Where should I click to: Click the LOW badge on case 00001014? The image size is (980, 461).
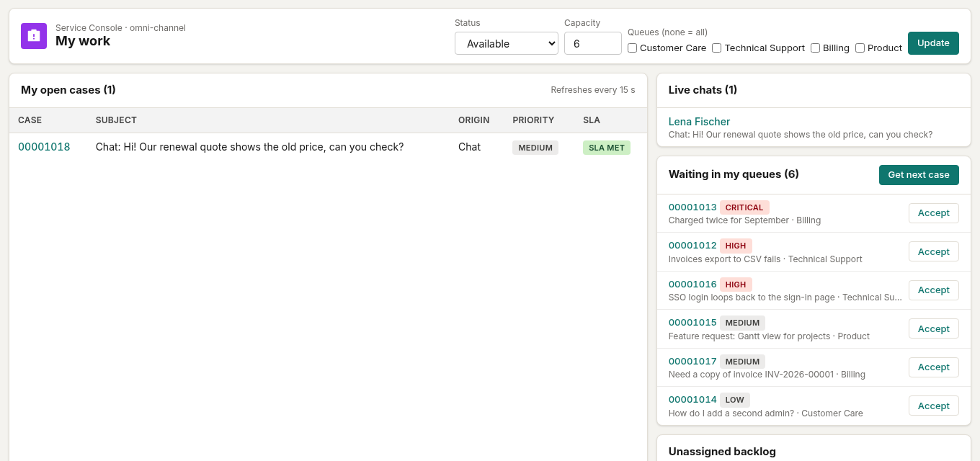[x=735, y=400]
